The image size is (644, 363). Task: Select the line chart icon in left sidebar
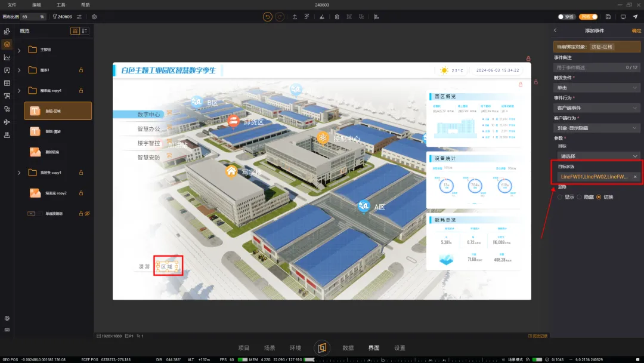point(7,57)
